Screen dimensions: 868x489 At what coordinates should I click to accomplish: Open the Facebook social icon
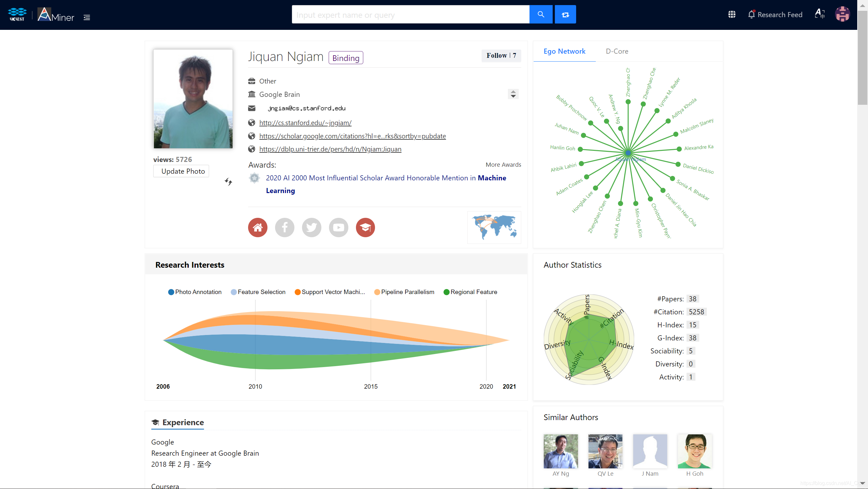284,228
